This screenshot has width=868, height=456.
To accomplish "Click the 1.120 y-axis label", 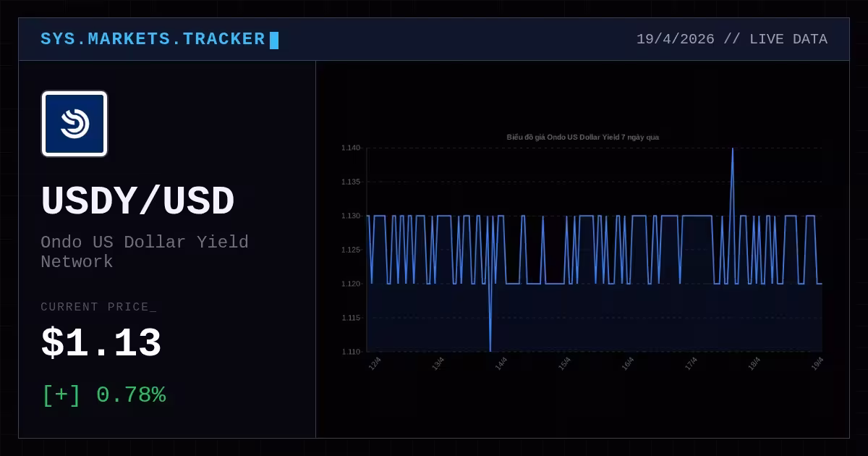I will point(351,284).
